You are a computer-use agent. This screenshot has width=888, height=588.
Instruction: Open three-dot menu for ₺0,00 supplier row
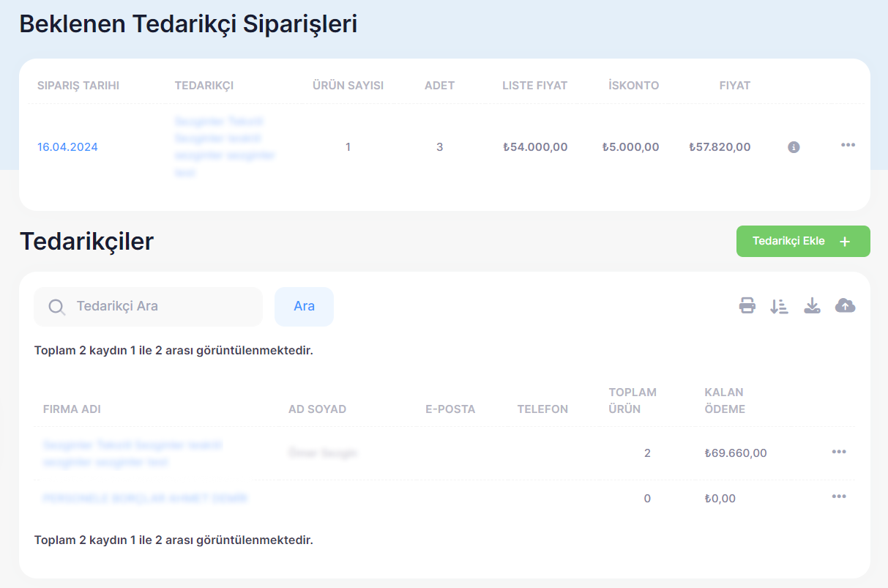(839, 496)
